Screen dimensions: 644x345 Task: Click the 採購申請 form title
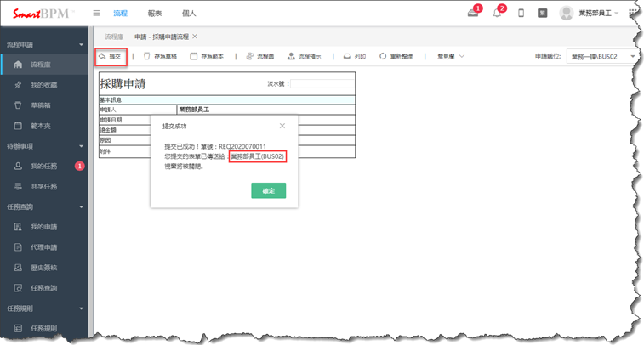click(x=123, y=84)
